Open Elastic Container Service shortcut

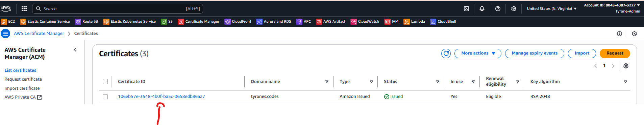(45, 21)
